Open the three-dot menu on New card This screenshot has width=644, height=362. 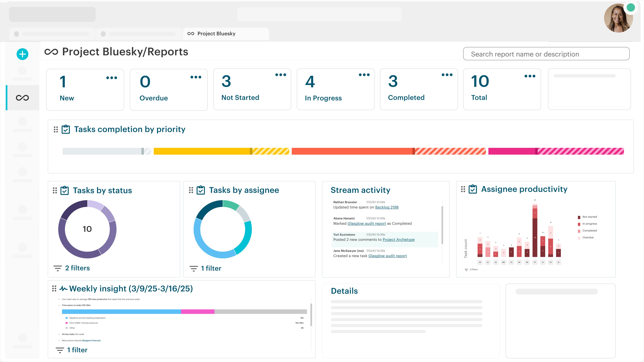tap(112, 78)
